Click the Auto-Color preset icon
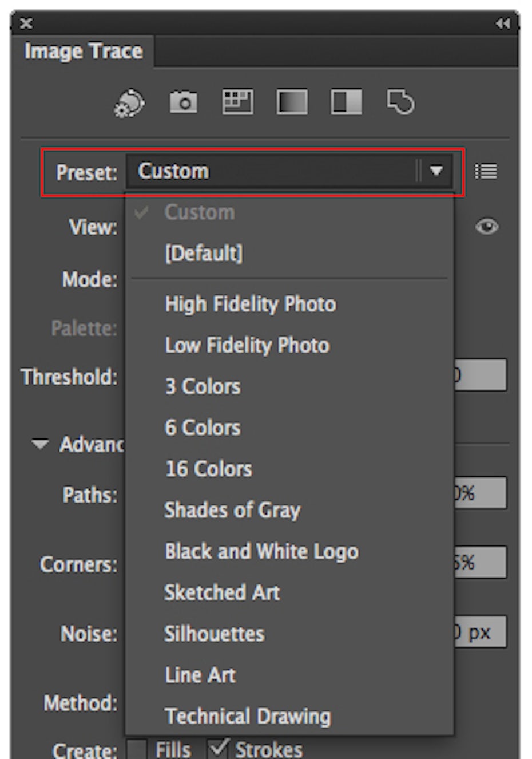This screenshot has height=759, width=532. (130, 103)
